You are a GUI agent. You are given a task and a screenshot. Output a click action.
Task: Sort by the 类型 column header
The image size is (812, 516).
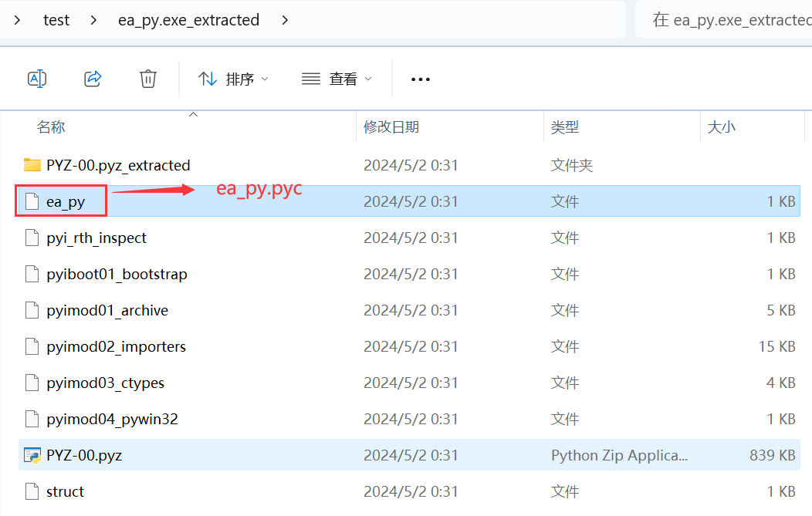(x=564, y=126)
